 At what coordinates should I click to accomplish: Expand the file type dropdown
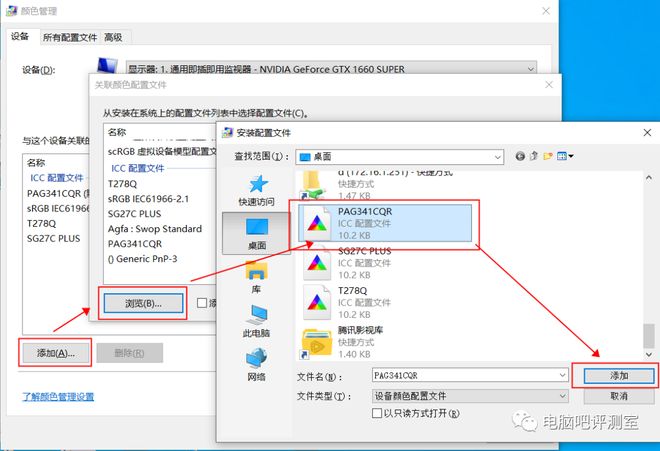point(563,396)
